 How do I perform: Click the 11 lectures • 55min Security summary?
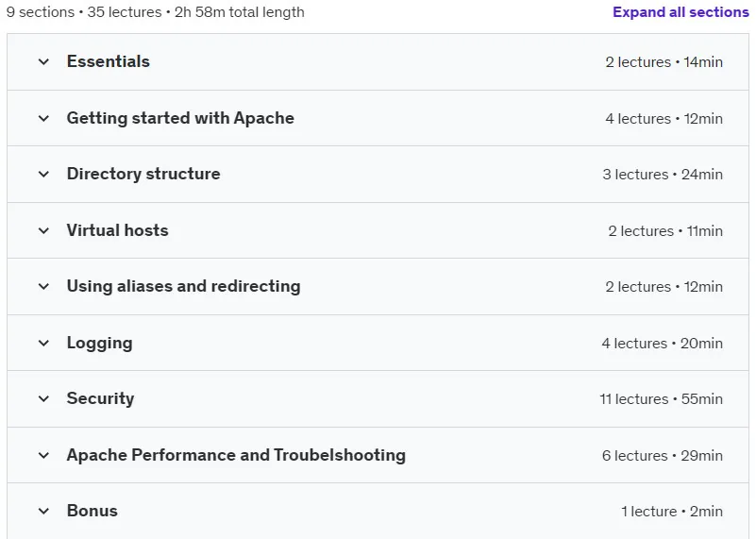661,399
